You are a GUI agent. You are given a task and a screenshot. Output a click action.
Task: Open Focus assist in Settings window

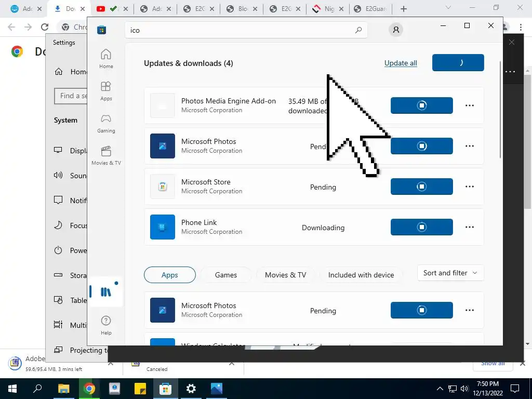click(70, 225)
